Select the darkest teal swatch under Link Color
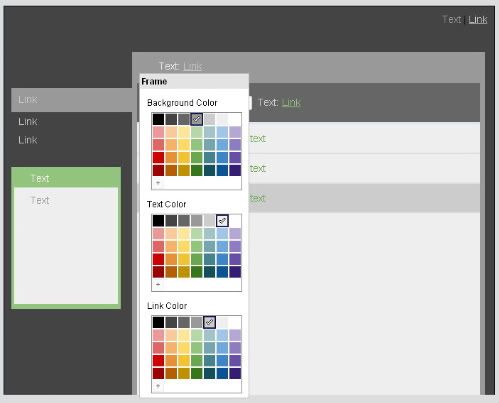 (x=209, y=373)
